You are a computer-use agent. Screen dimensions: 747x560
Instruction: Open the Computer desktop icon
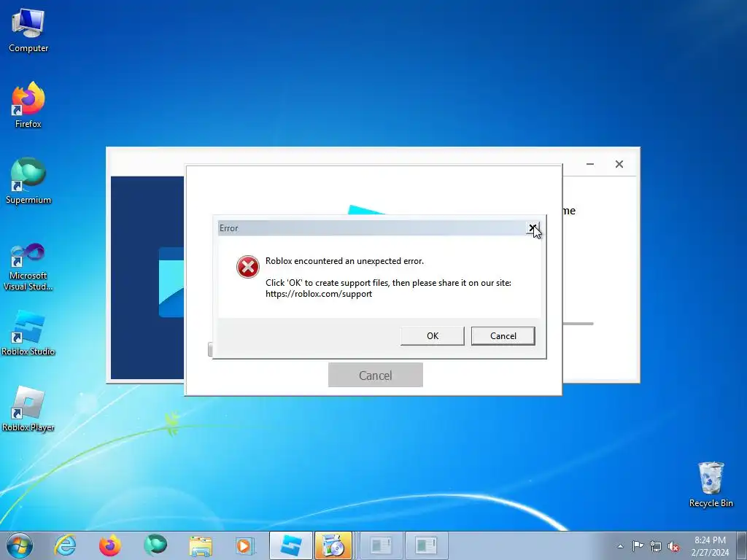point(28,29)
